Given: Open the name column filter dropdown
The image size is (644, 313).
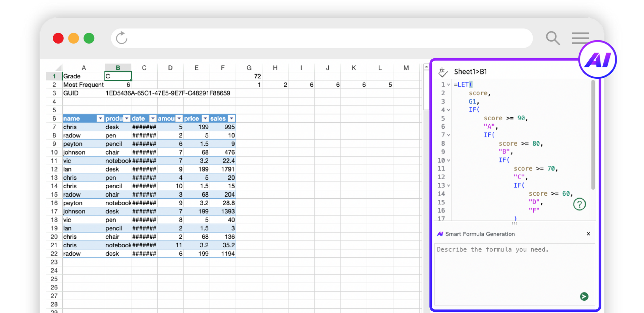Looking at the screenshot, I should [x=100, y=119].
